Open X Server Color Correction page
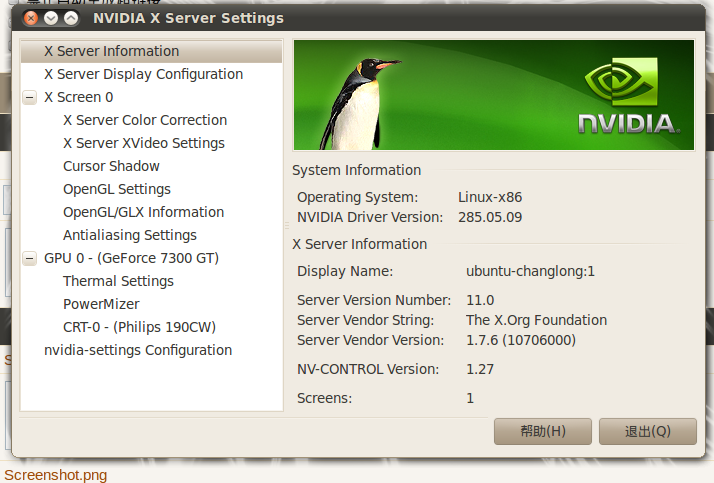714x483 pixels. coord(144,120)
